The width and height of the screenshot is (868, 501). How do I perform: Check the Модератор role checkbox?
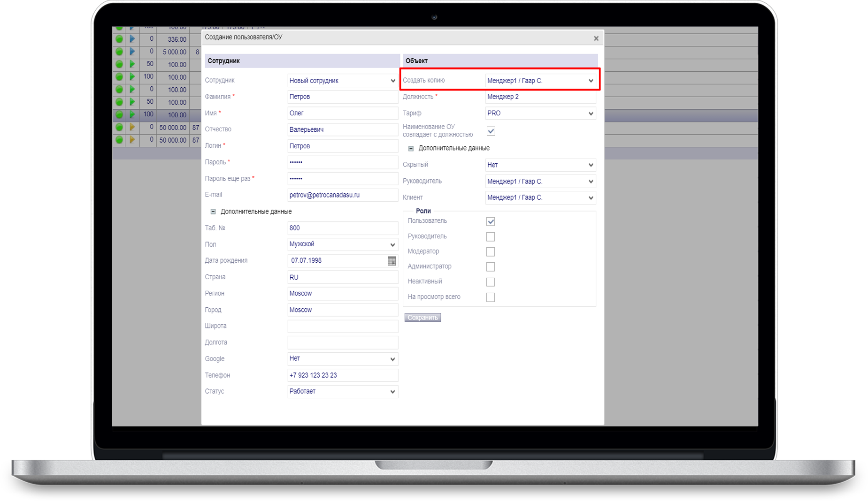491,252
